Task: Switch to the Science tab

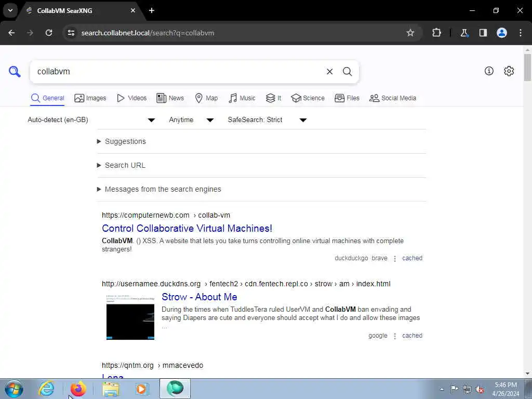Action: pyautogui.click(x=308, y=98)
